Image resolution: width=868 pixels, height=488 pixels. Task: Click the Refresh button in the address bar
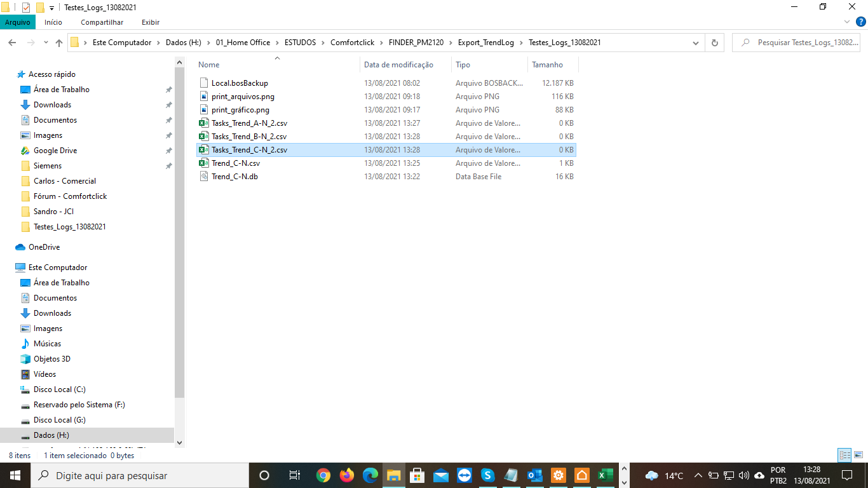[714, 43]
